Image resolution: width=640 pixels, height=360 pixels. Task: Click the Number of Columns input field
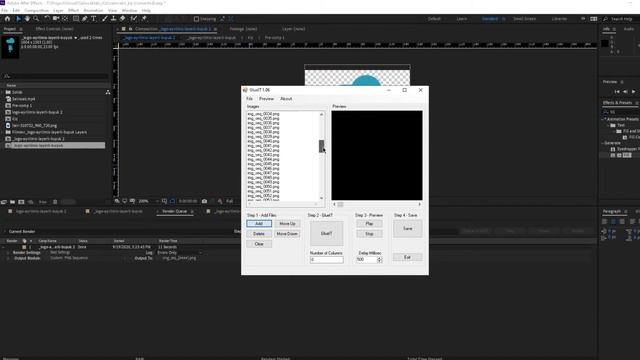(x=327, y=260)
